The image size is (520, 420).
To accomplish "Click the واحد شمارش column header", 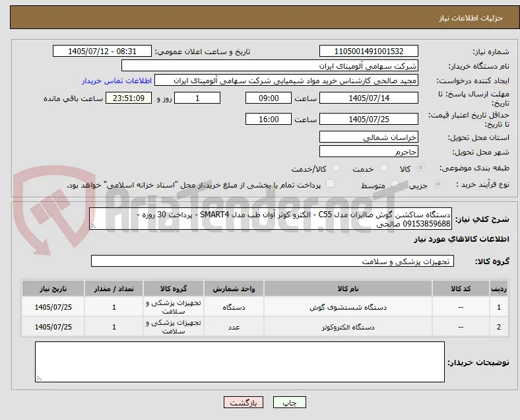I will click(234, 289).
